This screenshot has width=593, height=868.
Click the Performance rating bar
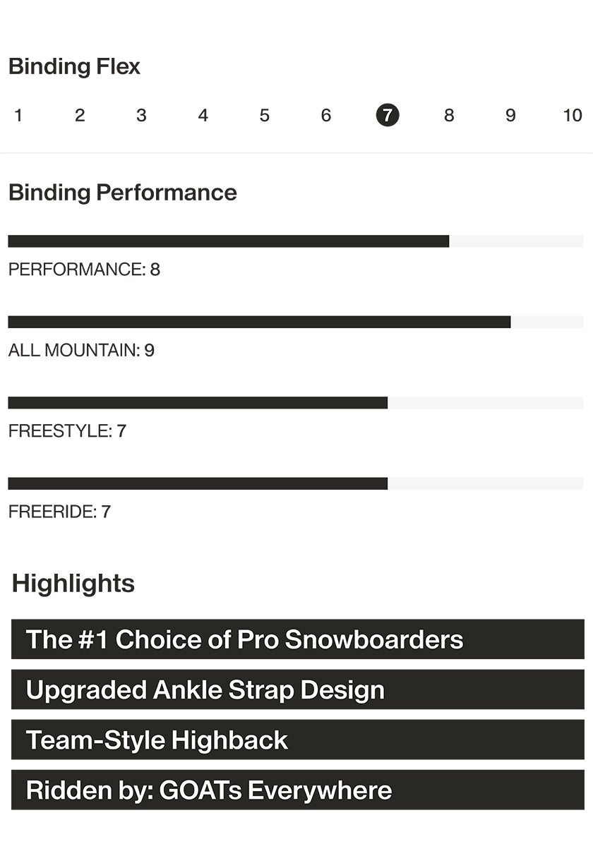[296, 241]
